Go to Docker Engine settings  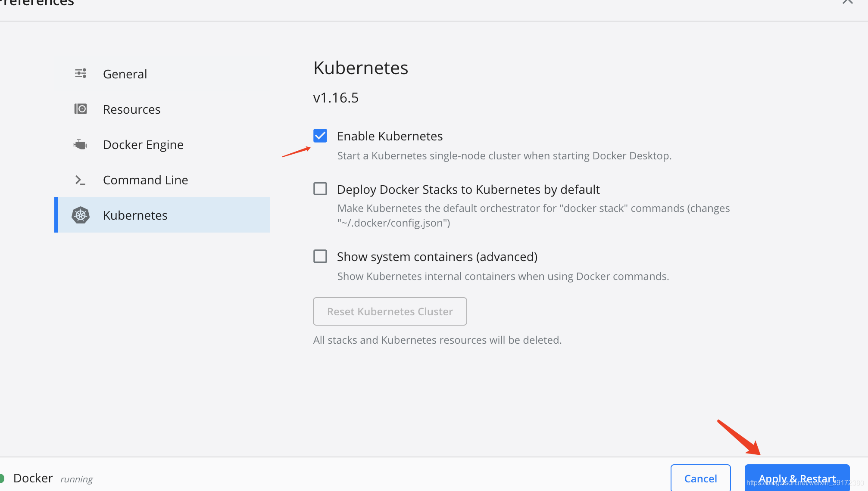tap(143, 145)
